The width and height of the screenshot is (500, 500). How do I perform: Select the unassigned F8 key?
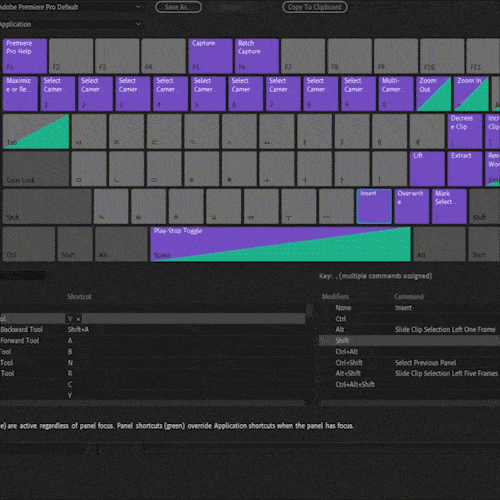point(349,56)
